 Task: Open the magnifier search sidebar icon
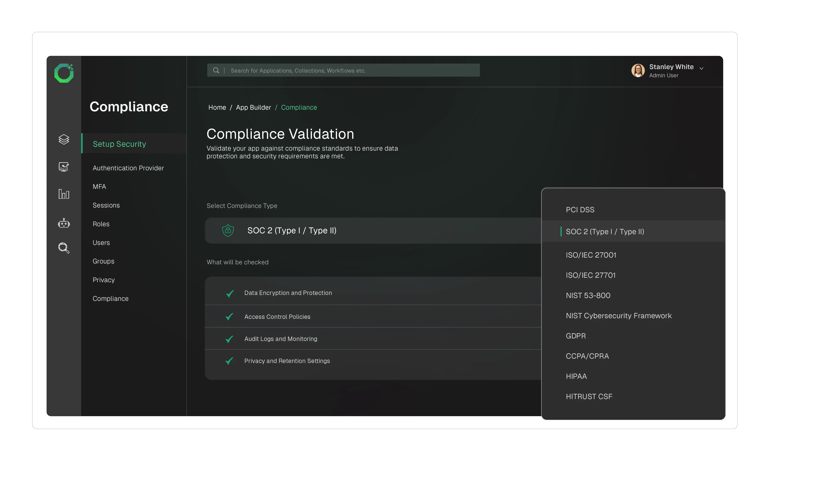[x=64, y=248]
